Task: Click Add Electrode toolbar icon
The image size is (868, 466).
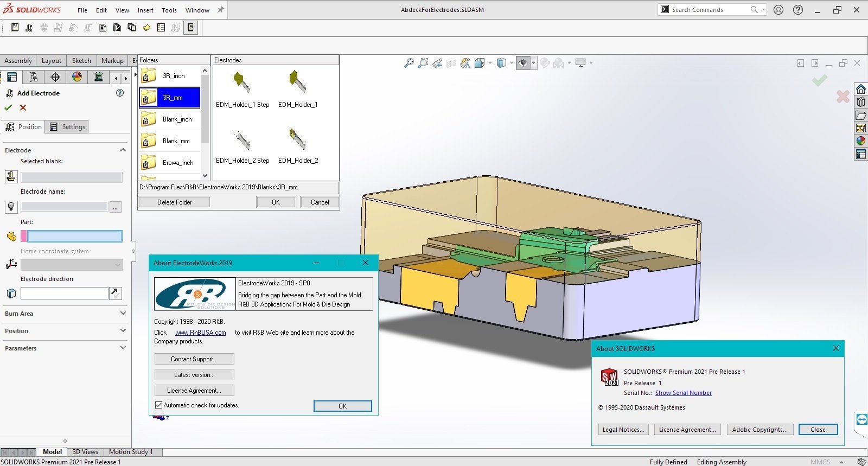Action: click(x=29, y=28)
